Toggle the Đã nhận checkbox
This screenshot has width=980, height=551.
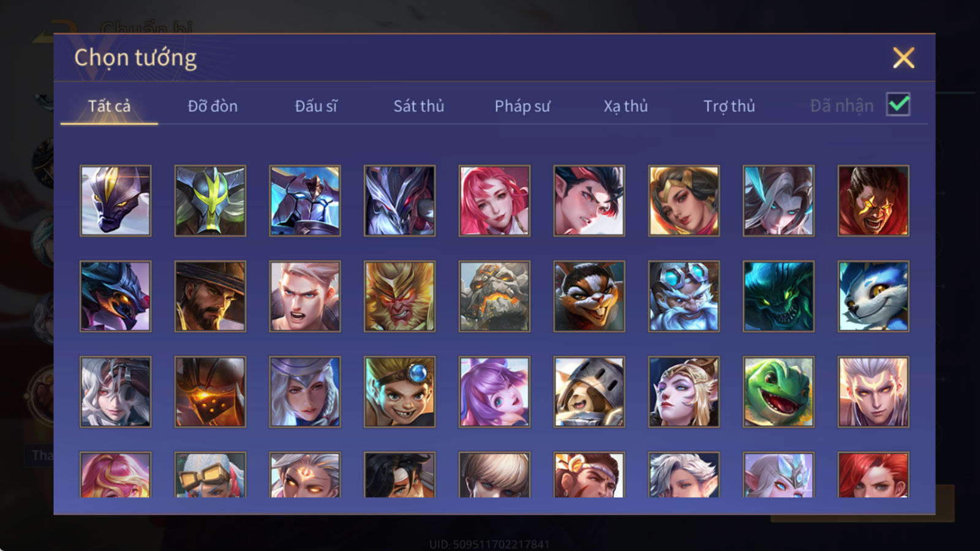pos(898,105)
